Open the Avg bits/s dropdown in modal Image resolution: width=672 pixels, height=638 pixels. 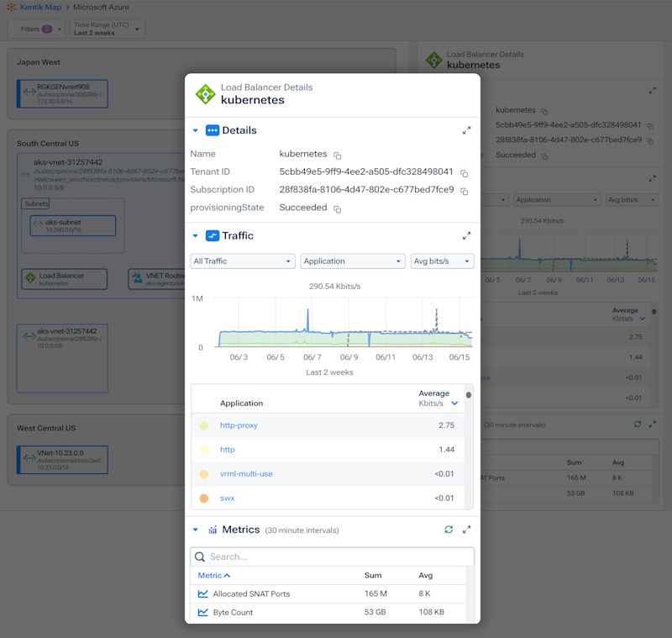(x=443, y=261)
